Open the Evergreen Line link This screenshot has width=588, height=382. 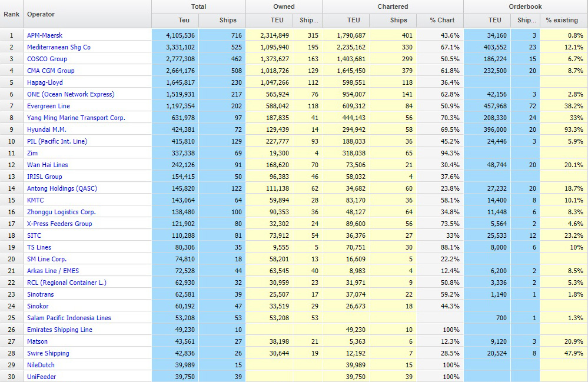[48, 106]
